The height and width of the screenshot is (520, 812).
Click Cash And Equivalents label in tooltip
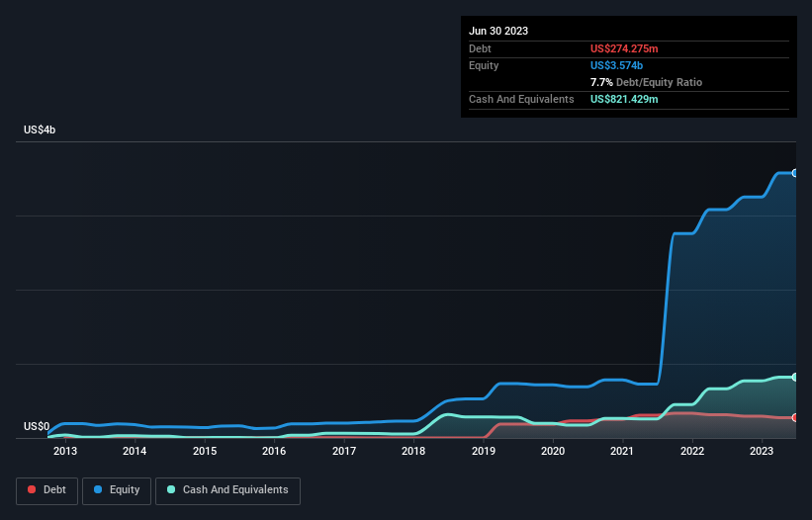521,99
